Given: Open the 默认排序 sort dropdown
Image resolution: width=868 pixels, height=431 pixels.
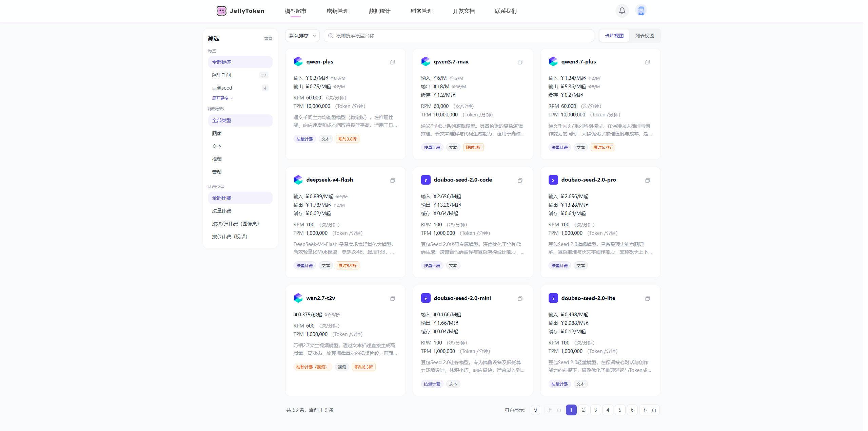Looking at the screenshot, I should pos(302,36).
